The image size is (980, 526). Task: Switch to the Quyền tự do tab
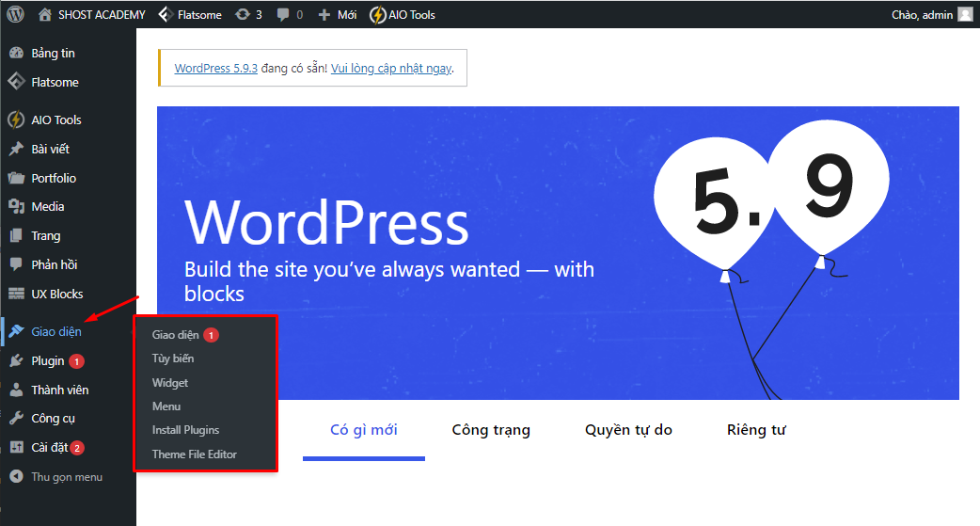628,430
